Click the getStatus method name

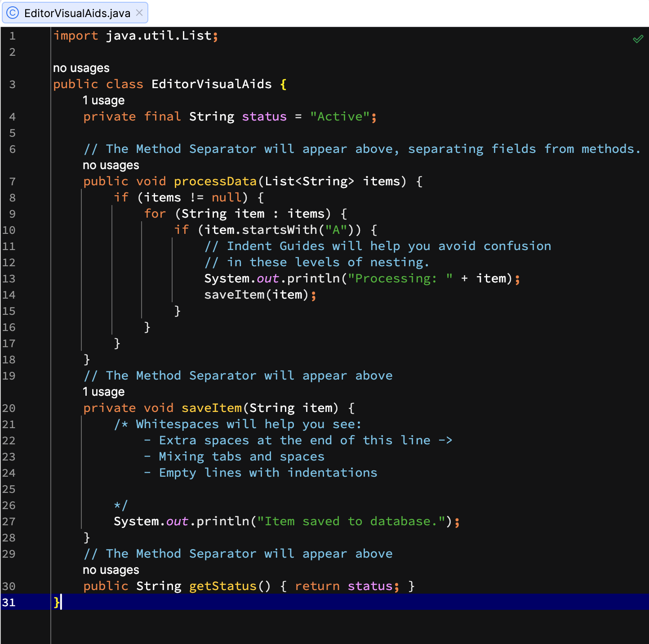pyautogui.click(x=223, y=586)
